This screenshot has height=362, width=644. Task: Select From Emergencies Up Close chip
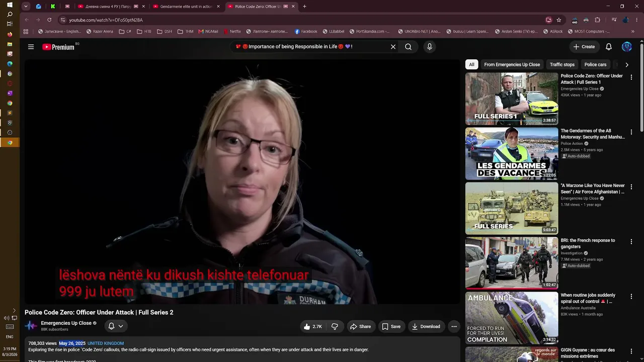(x=512, y=64)
